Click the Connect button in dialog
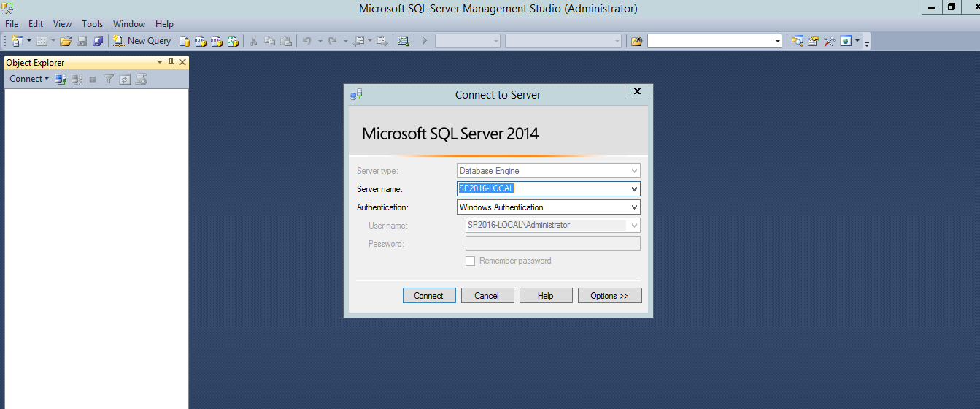 [x=429, y=296]
